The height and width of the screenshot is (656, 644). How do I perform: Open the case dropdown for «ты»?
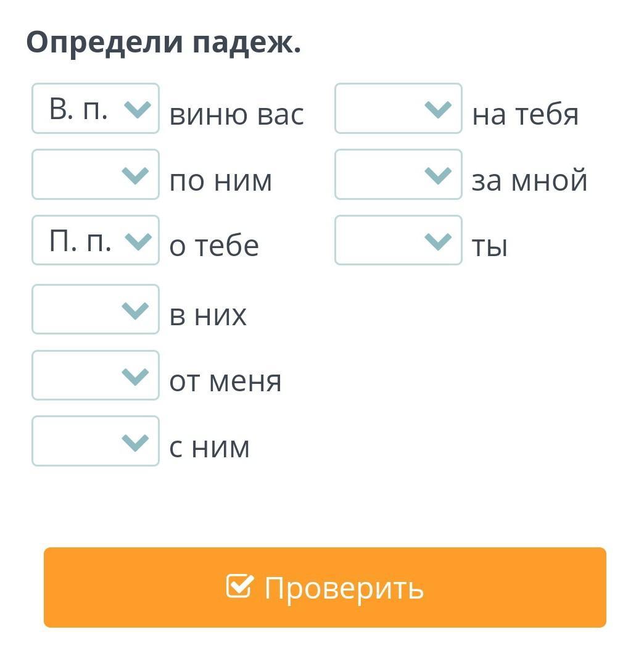coord(398,241)
